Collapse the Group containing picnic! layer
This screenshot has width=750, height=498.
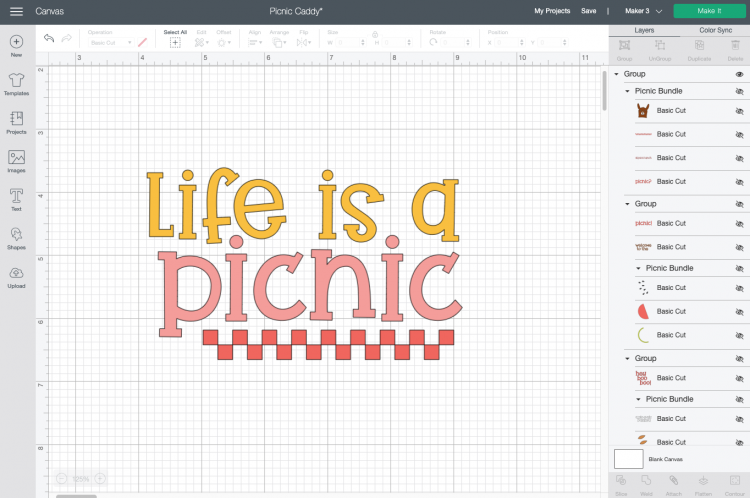[x=628, y=204]
